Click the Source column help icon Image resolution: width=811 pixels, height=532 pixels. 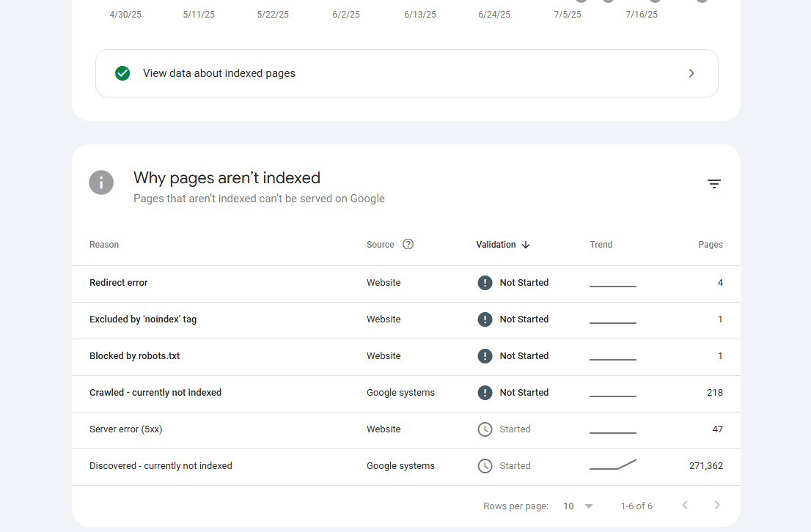tap(408, 245)
